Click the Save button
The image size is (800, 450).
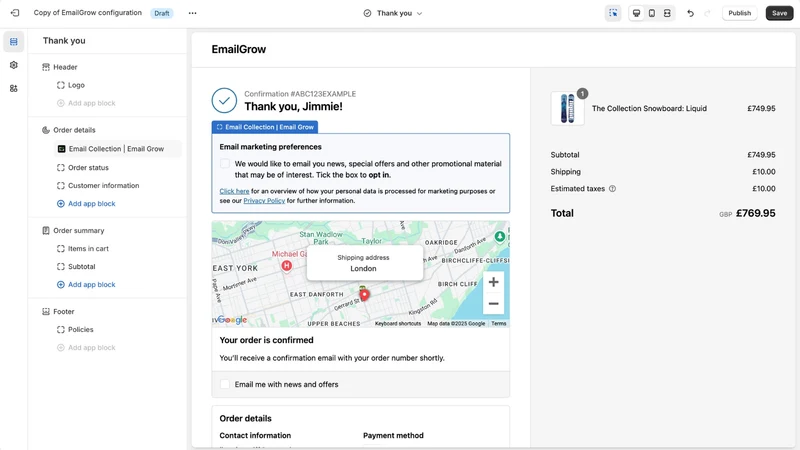[x=779, y=13]
